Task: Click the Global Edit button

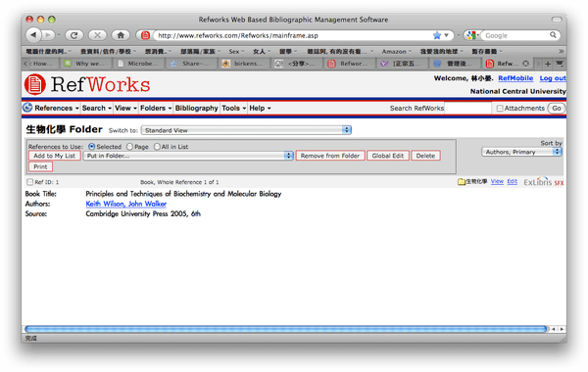Action: point(388,156)
